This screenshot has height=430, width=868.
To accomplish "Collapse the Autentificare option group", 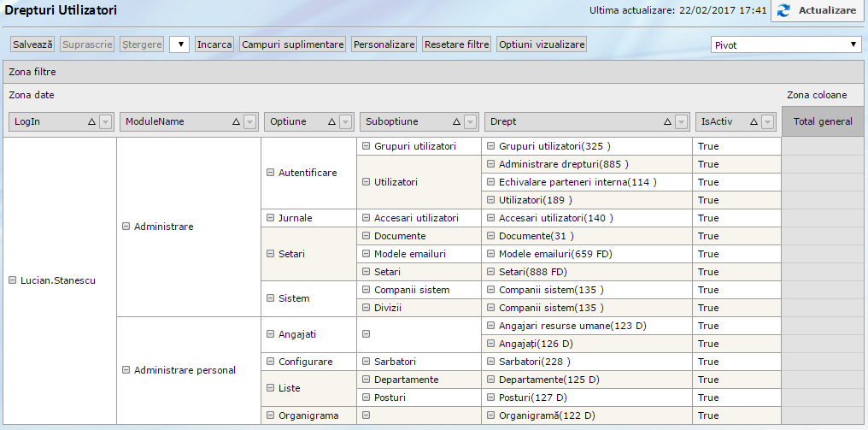I will [x=270, y=173].
